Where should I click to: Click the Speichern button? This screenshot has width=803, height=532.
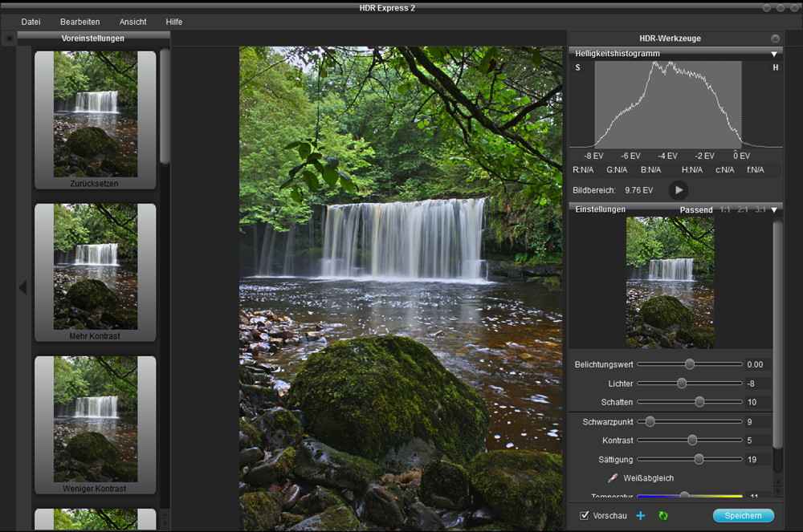point(743,516)
